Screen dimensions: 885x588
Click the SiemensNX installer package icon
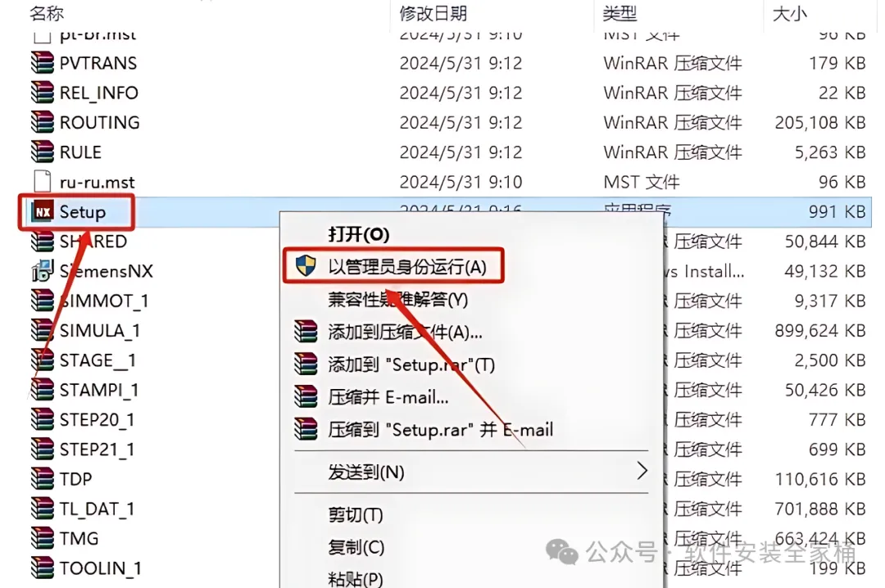click(x=43, y=271)
